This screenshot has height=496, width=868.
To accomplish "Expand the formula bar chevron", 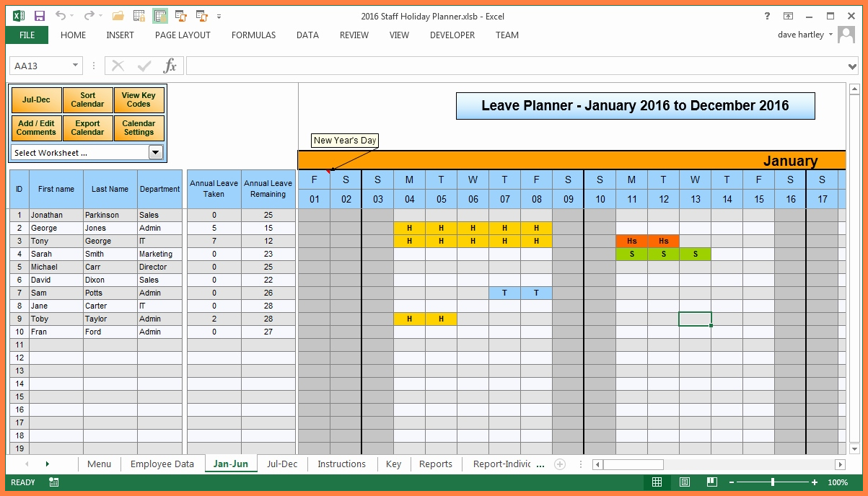I will 853,66.
